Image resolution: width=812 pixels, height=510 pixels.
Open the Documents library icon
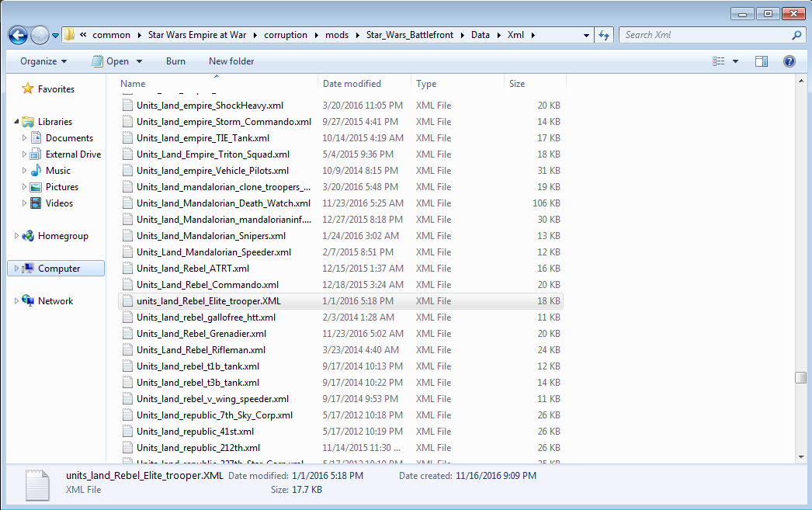[x=36, y=137]
